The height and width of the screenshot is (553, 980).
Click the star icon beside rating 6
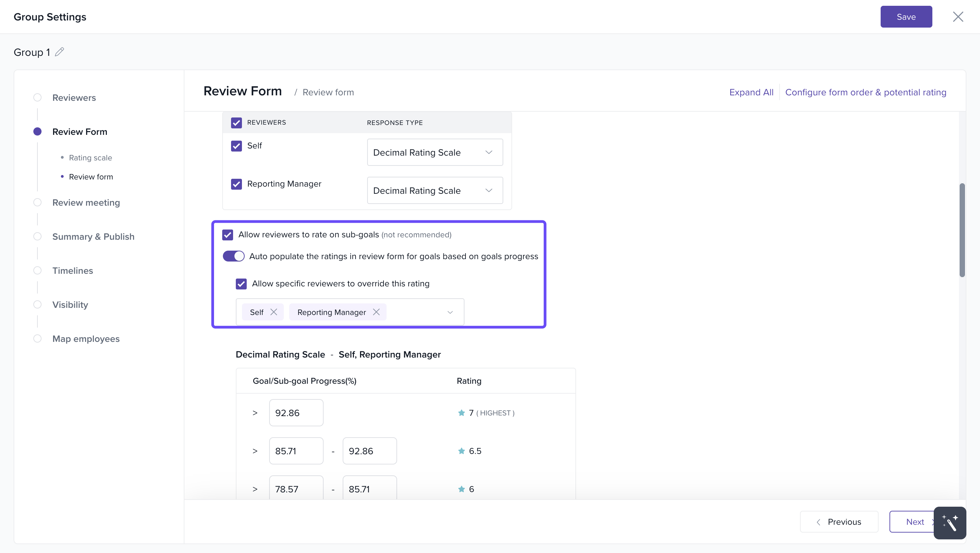click(x=461, y=489)
